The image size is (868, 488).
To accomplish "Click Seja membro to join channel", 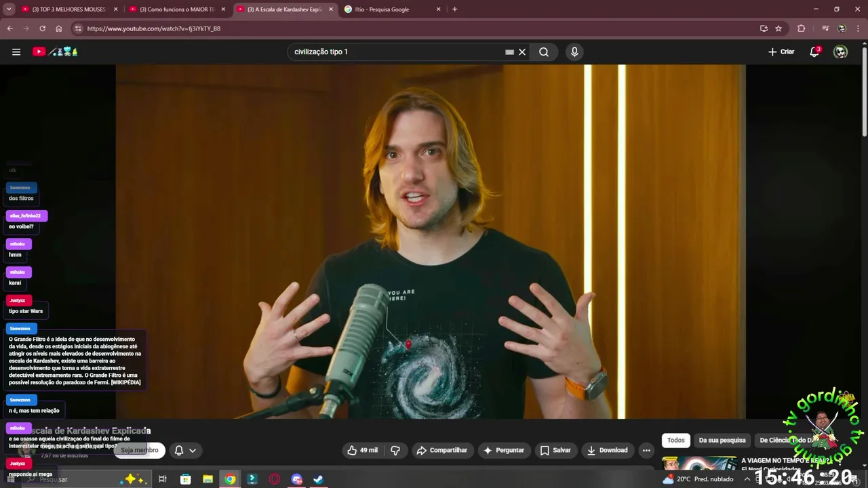I will tap(140, 450).
